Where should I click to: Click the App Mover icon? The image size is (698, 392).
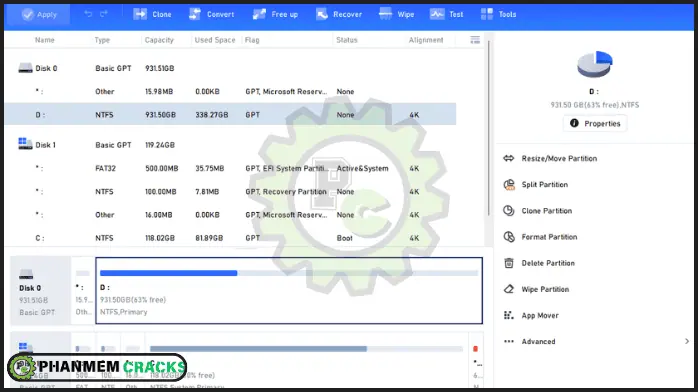pos(509,315)
